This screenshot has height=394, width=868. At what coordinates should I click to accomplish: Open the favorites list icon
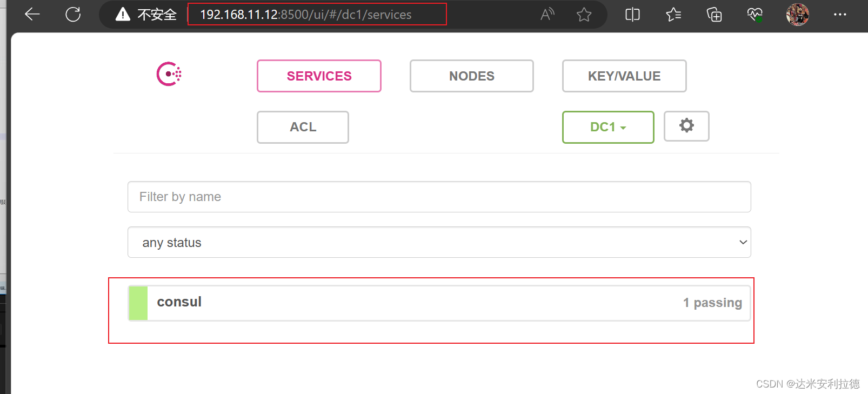pos(673,14)
